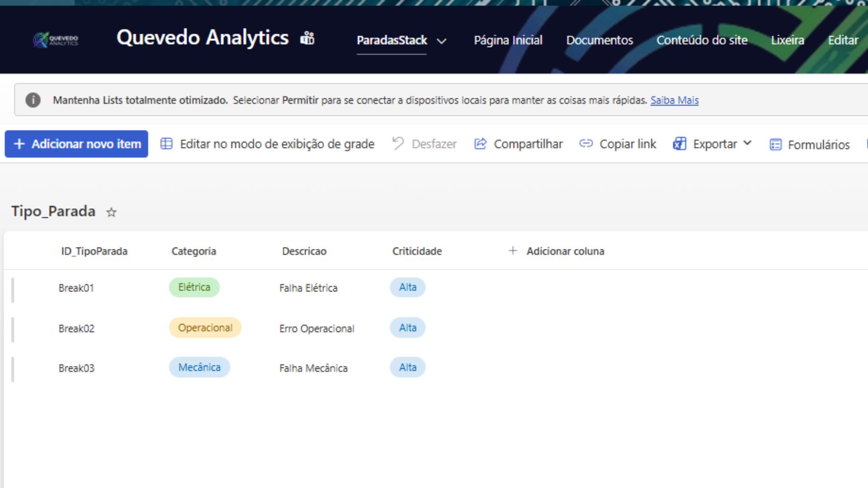Viewport: 868px width, 488px height.
Task: Open the Exportar dropdown chevron
Action: pos(748,143)
